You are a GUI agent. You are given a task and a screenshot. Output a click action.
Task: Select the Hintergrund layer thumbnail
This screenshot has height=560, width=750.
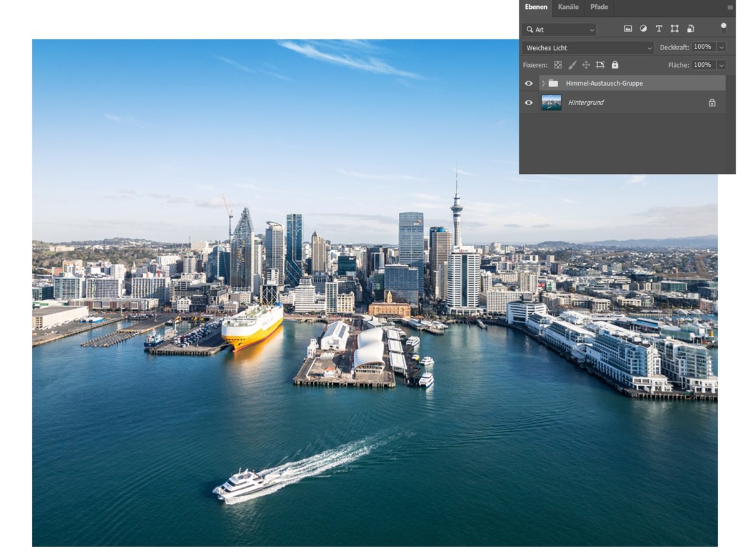[x=552, y=102]
